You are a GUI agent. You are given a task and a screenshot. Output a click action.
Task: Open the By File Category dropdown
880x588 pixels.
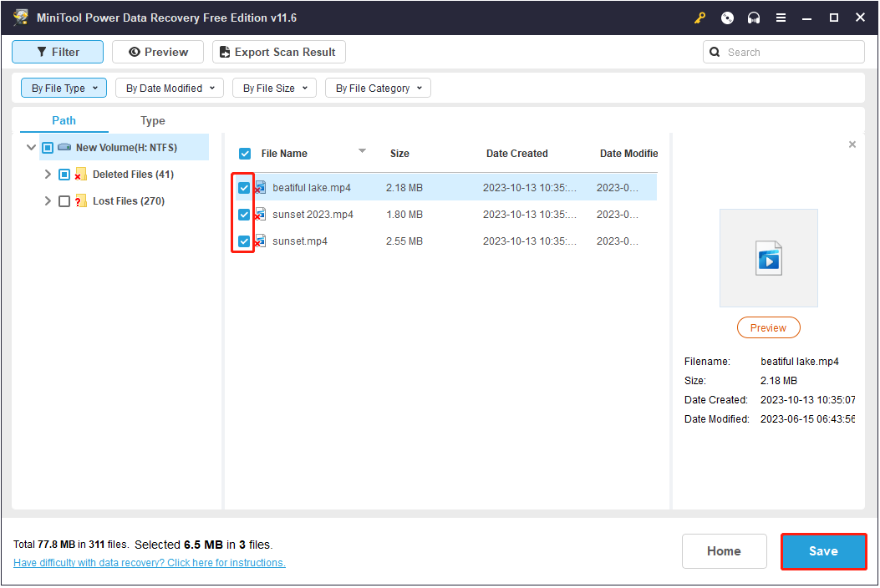379,88
